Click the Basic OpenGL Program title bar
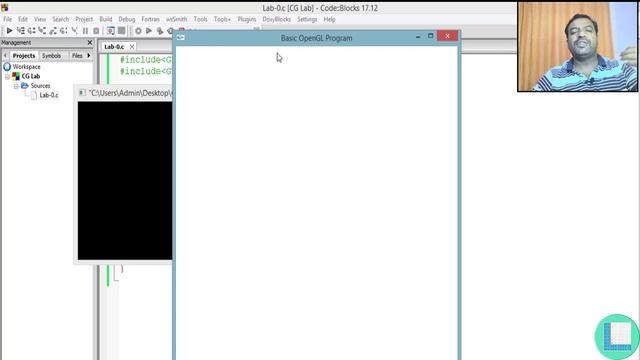Image resolution: width=640 pixels, height=360 pixels. 317,38
